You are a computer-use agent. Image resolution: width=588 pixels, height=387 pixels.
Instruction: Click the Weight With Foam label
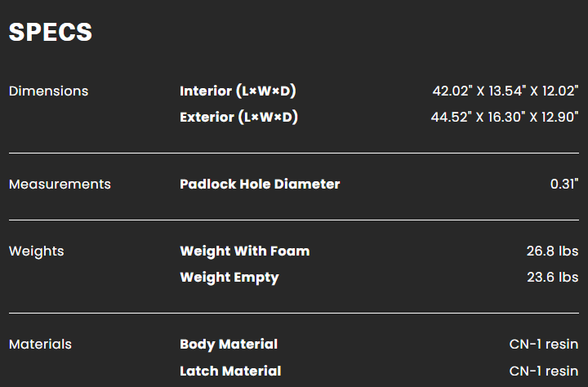point(245,251)
